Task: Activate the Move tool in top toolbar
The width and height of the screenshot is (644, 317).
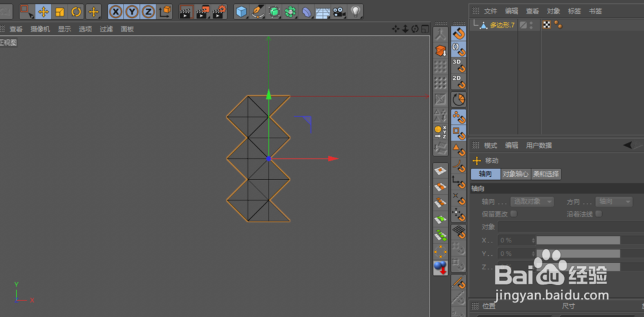Action: (43, 12)
